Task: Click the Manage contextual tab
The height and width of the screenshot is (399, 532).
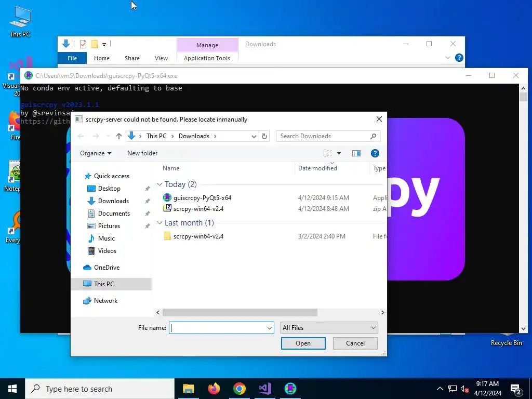Action: pos(207,45)
